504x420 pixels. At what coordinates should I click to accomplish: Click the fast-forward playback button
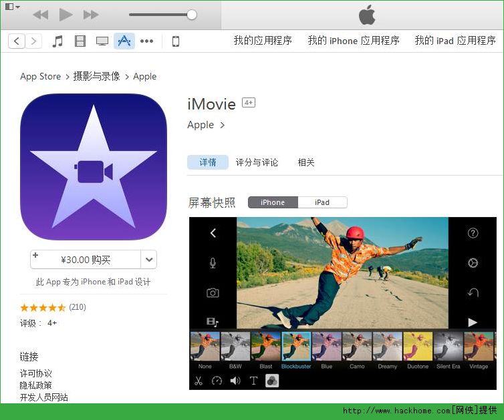pos(91,15)
